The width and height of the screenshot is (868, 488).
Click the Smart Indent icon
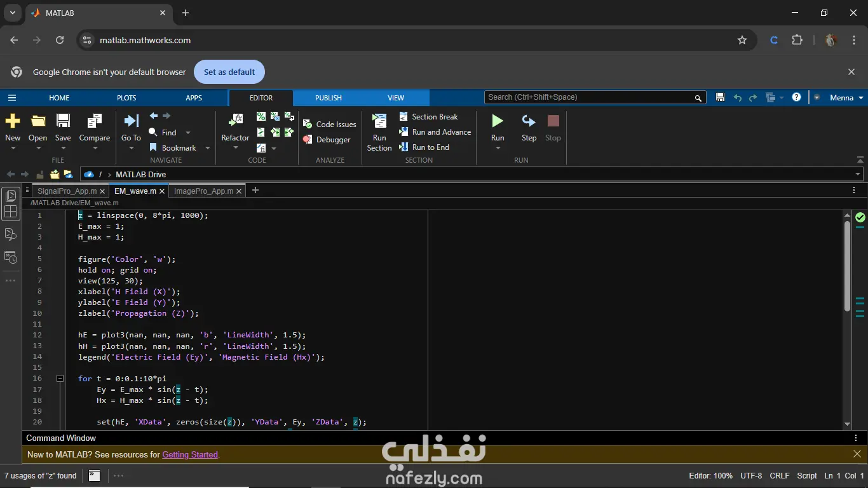point(261,132)
